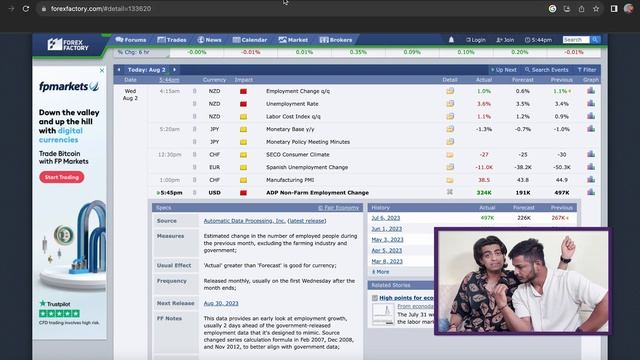Screen dimensions: 640x360
Task: Open detail folder for Employment Change q/q
Action: point(450,91)
